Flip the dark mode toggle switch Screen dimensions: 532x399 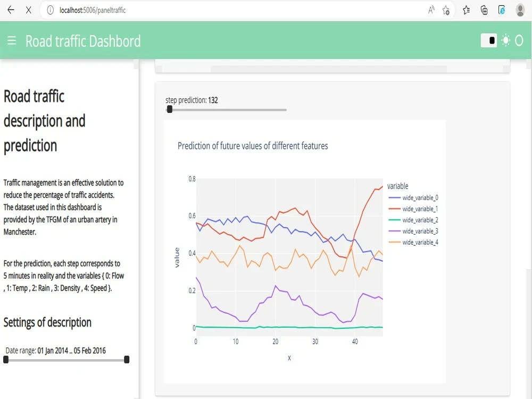point(488,40)
